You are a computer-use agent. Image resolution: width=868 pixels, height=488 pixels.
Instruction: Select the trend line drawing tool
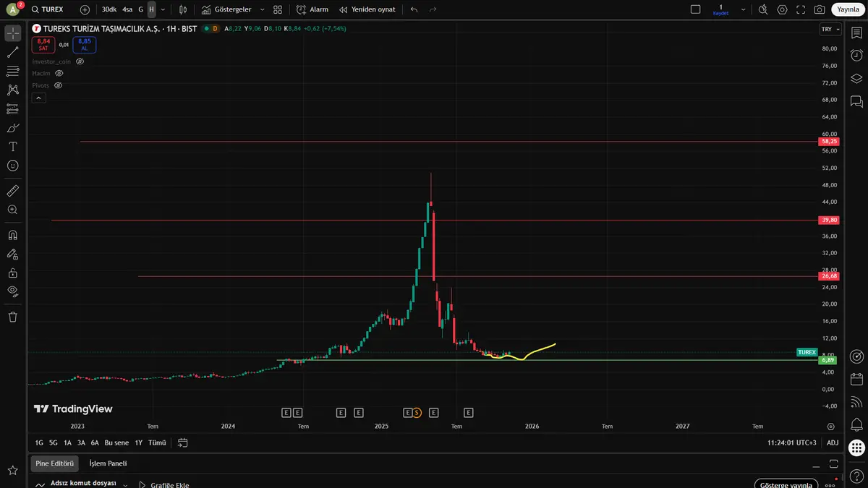point(12,52)
